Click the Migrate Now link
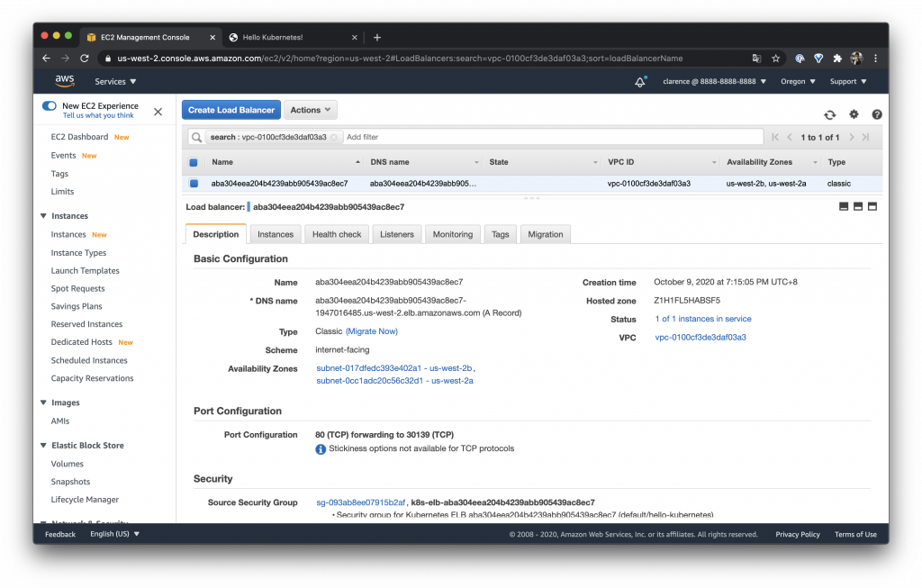Image resolution: width=922 pixels, height=588 pixels. [372, 331]
